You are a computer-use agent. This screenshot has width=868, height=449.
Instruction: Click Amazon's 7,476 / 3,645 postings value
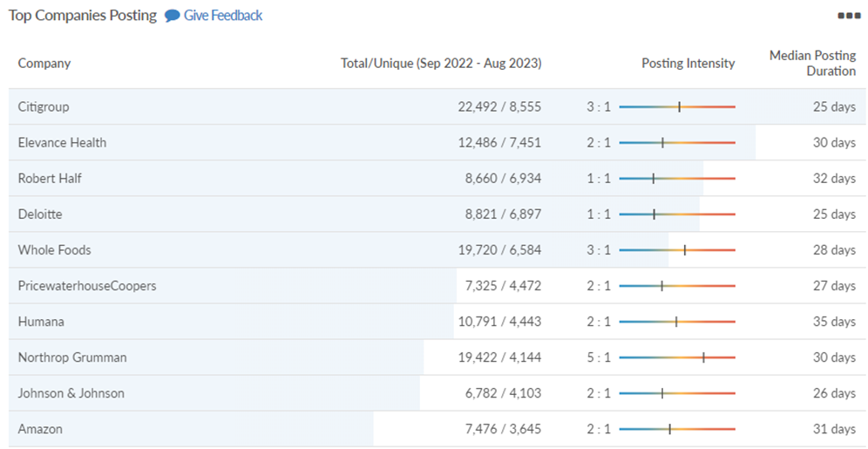pos(503,429)
